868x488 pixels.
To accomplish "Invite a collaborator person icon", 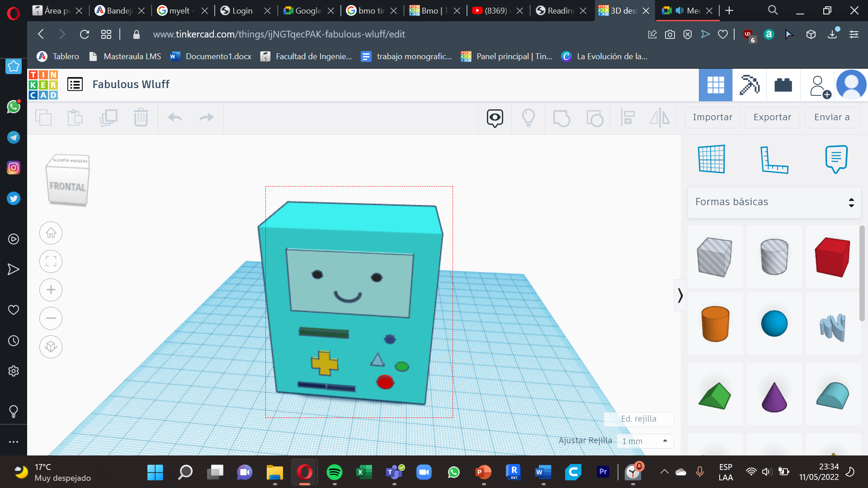I will point(819,86).
